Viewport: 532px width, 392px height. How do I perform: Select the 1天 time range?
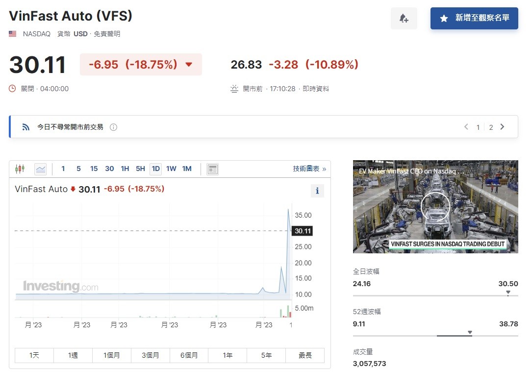[x=34, y=355]
